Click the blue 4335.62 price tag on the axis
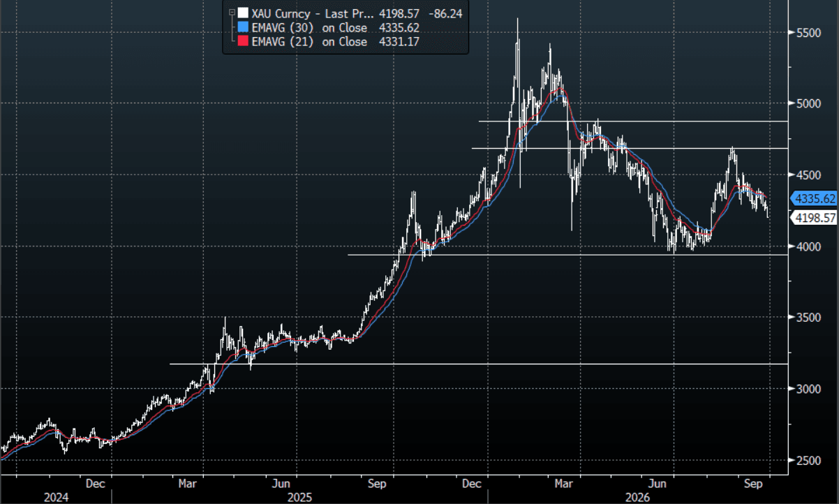839x504 pixels. 814,198
